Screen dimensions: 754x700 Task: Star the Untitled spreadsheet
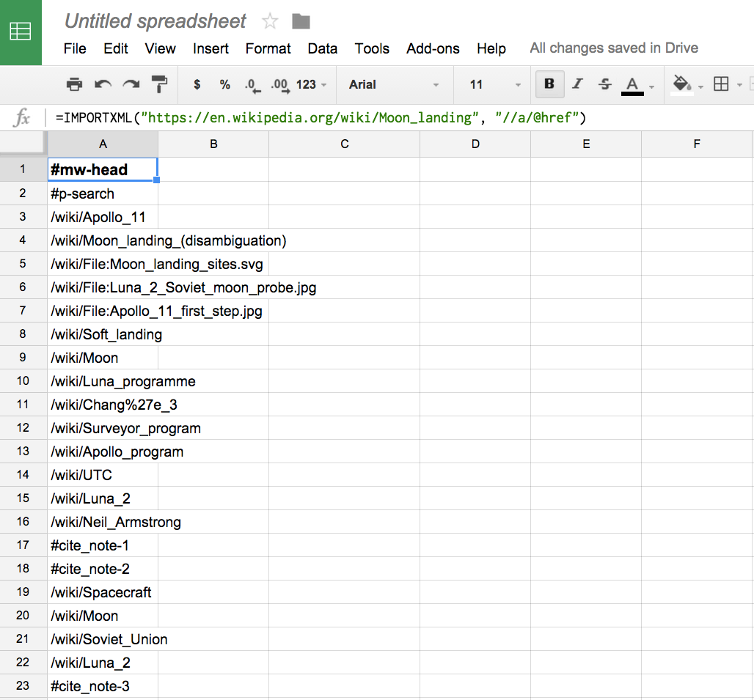click(270, 21)
